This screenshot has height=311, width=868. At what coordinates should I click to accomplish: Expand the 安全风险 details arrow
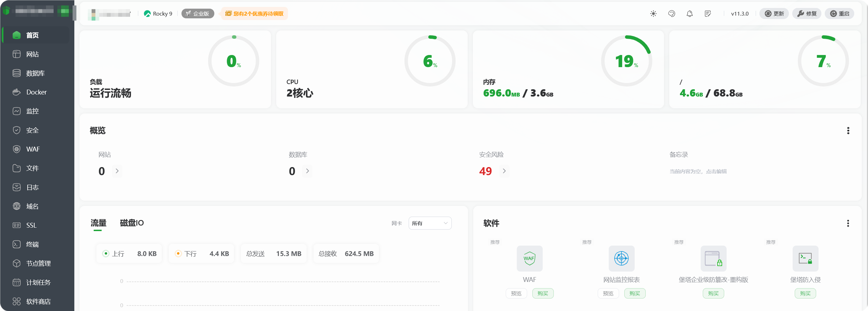tap(504, 171)
